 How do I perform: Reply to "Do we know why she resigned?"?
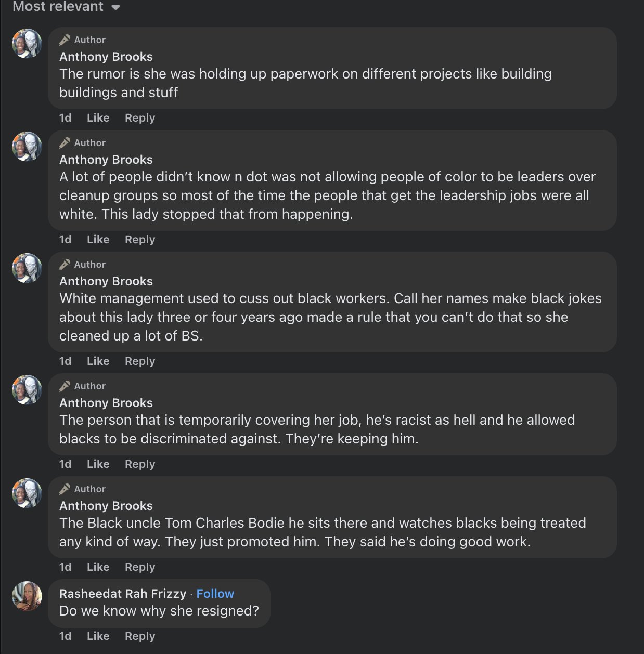click(x=140, y=636)
